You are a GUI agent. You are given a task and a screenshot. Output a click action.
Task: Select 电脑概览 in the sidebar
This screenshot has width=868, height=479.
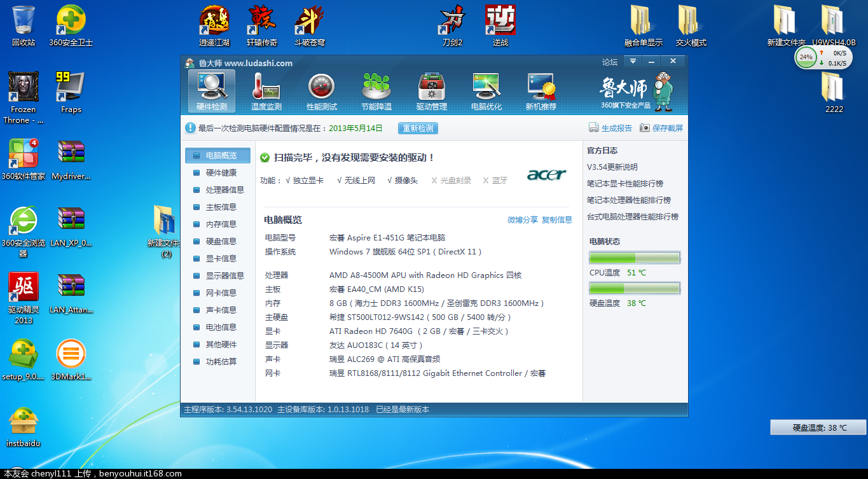coord(217,155)
